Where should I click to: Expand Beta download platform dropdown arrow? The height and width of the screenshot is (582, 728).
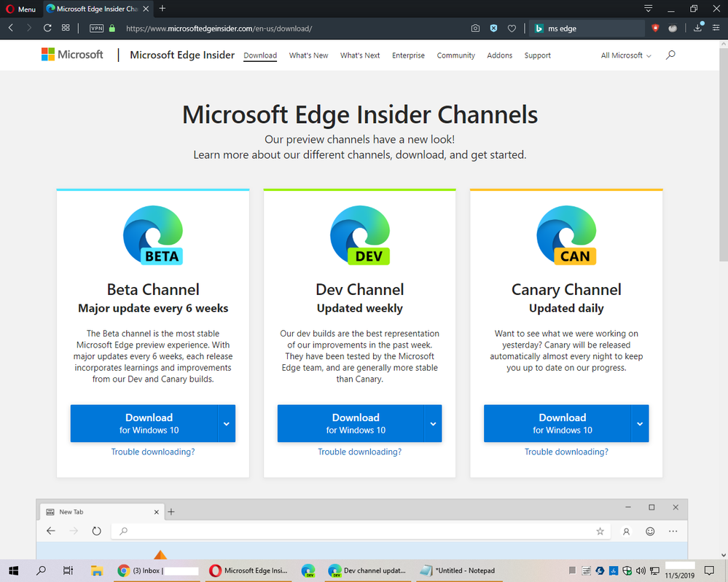click(227, 423)
